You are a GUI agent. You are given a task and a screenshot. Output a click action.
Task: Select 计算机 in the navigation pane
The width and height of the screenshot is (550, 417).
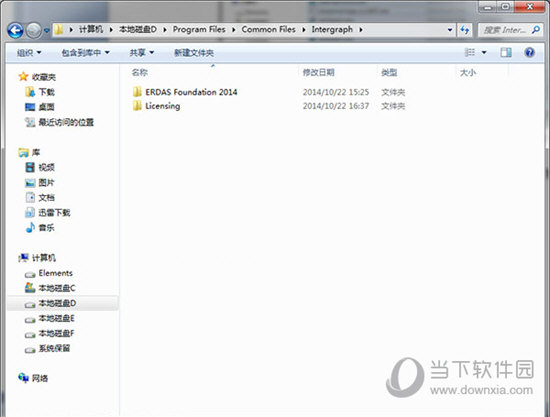pyautogui.click(x=44, y=258)
